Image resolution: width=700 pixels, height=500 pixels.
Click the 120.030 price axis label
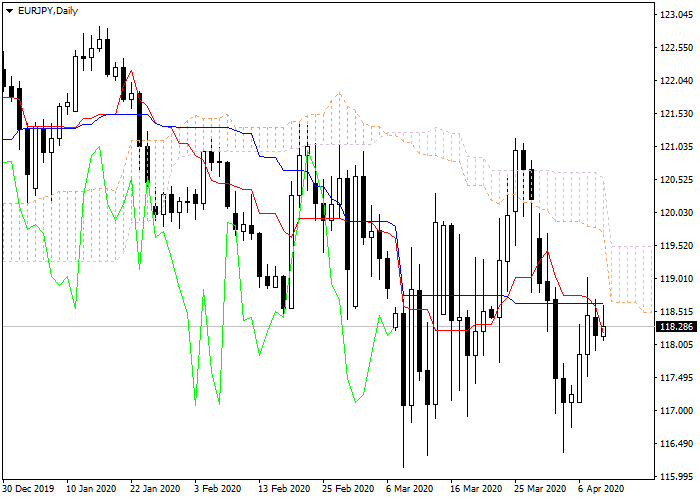[x=676, y=213]
